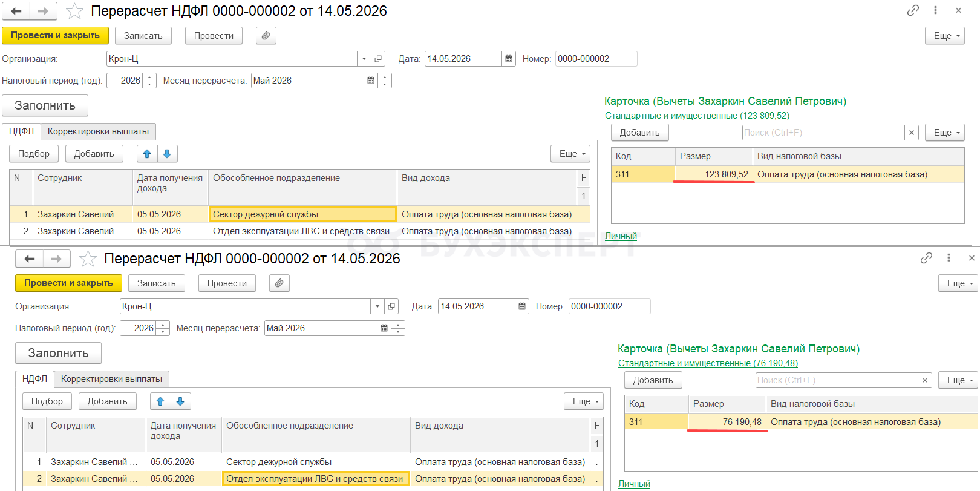Switch to Корректировки выплаты tab in upper window
The width and height of the screenshot is (980, 491).
pos(98,131)
